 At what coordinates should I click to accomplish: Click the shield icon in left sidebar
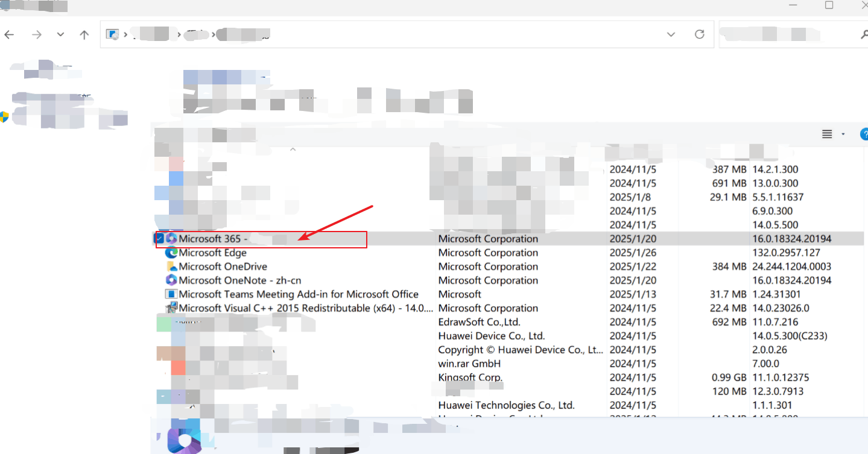point(4,116)
